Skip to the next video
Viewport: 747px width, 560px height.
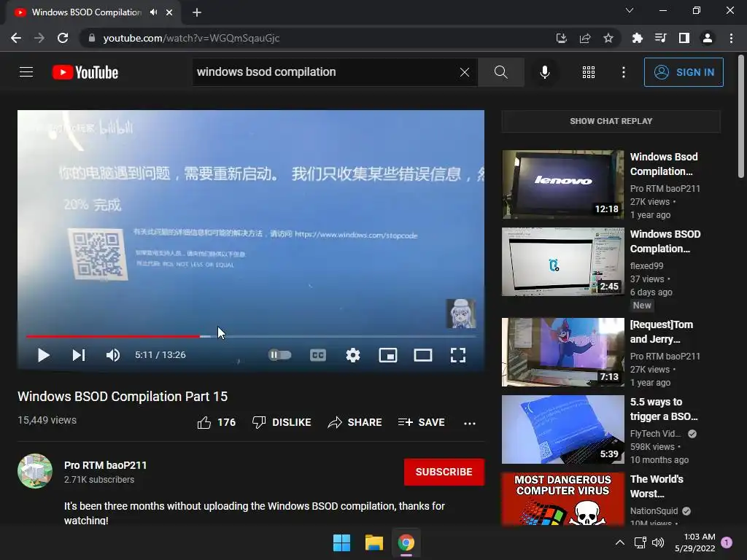(x=79, y=355)
